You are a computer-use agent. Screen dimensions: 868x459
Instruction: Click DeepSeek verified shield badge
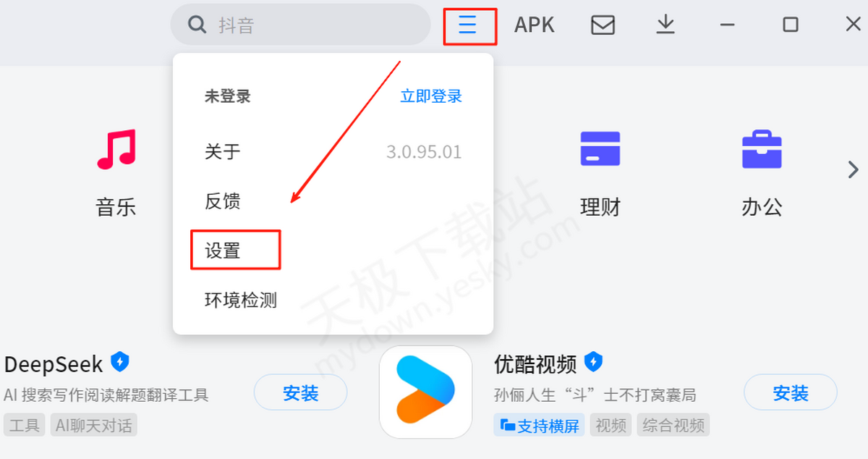pyautogui.click(x=119, y=361)
